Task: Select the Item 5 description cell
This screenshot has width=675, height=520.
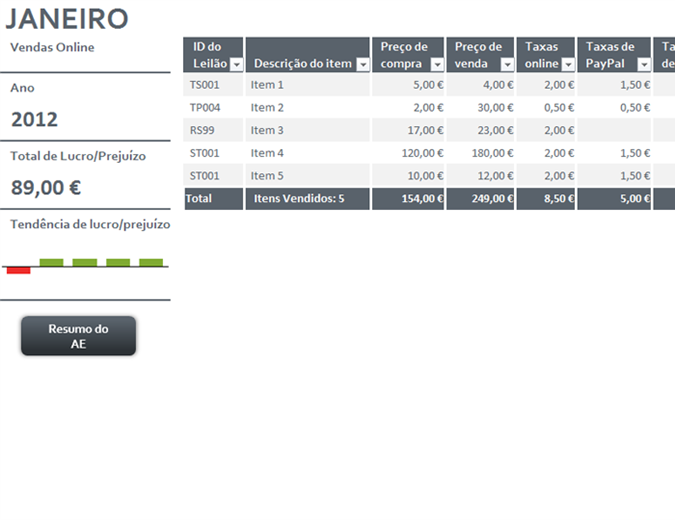Action: click(x=307, y=176)
